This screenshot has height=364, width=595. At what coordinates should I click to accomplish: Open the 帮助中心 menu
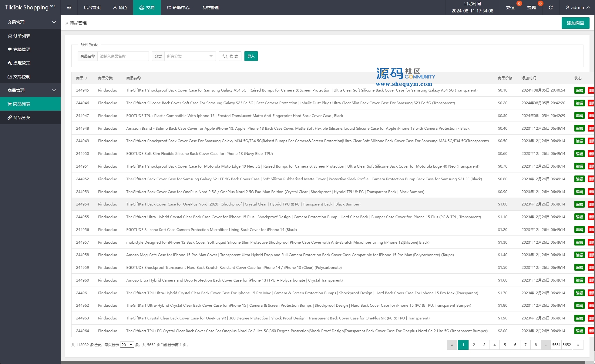click(x=178, y=8)
